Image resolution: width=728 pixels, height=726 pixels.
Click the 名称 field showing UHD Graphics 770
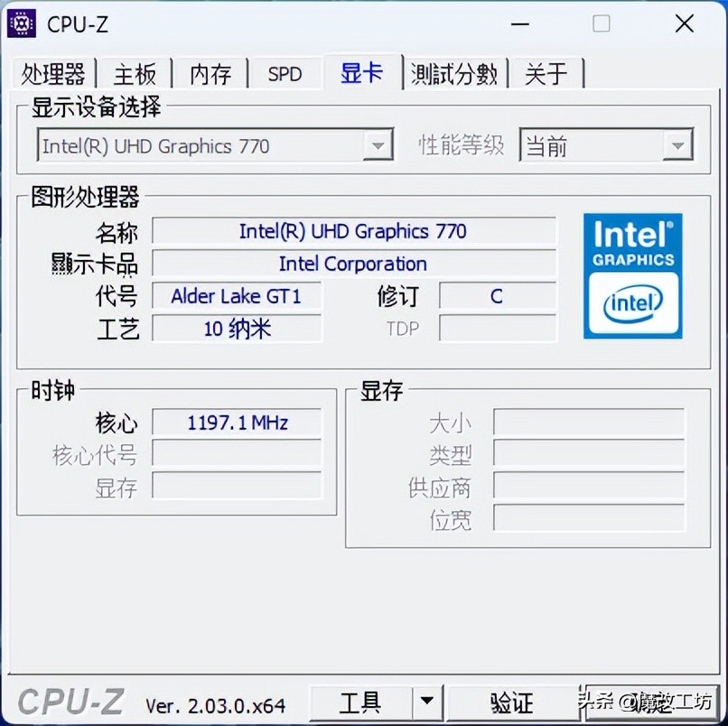click(354, 230)
